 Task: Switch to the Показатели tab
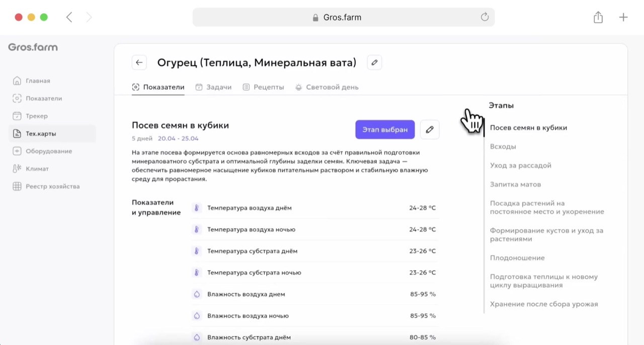(158, 87)
